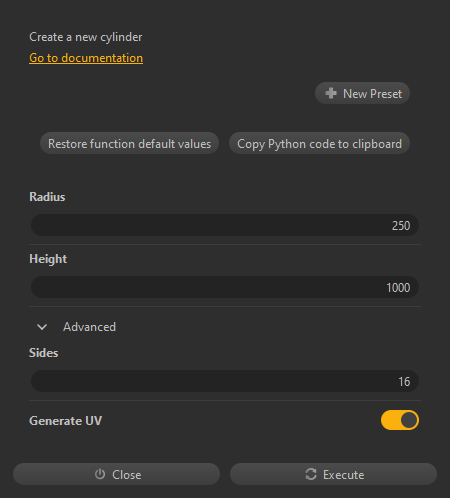Close the cylinder dialog
The height and width of the screenshot is (498, 450).
pyautogui.click(x=117, y=474)
